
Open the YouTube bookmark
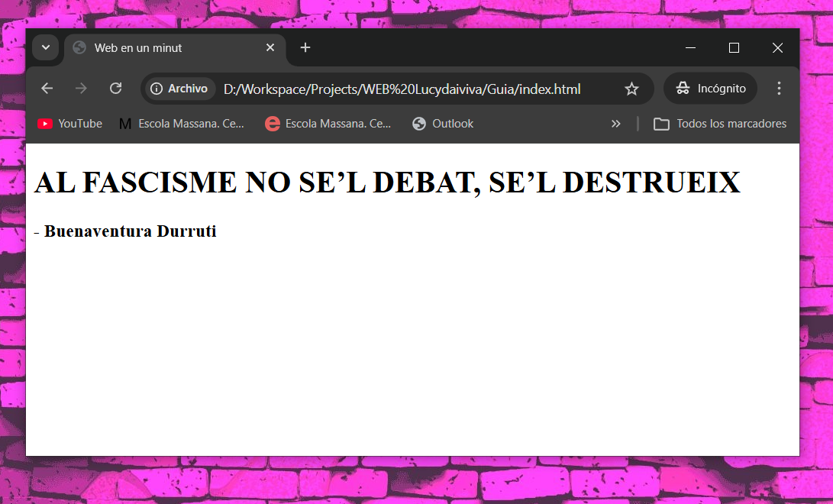(70, 124)
